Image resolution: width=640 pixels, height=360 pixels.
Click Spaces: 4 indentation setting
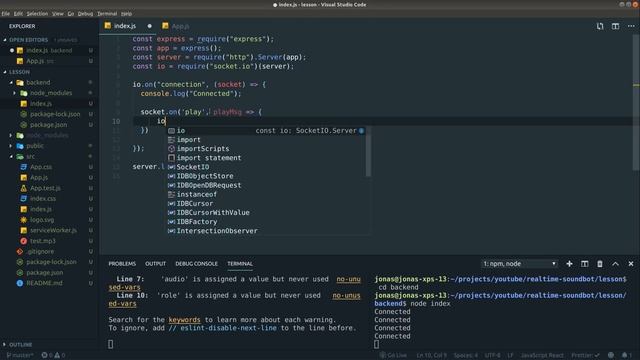(465, 355)
